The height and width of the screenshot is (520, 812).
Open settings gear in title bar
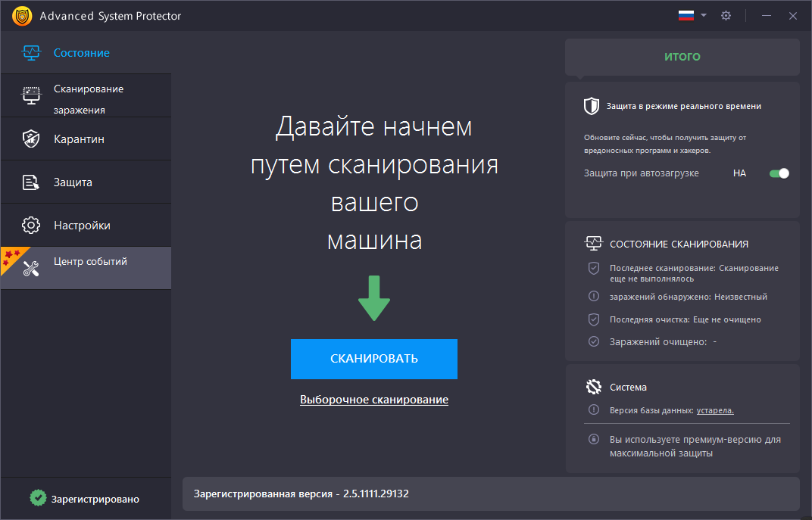point(726,16)
